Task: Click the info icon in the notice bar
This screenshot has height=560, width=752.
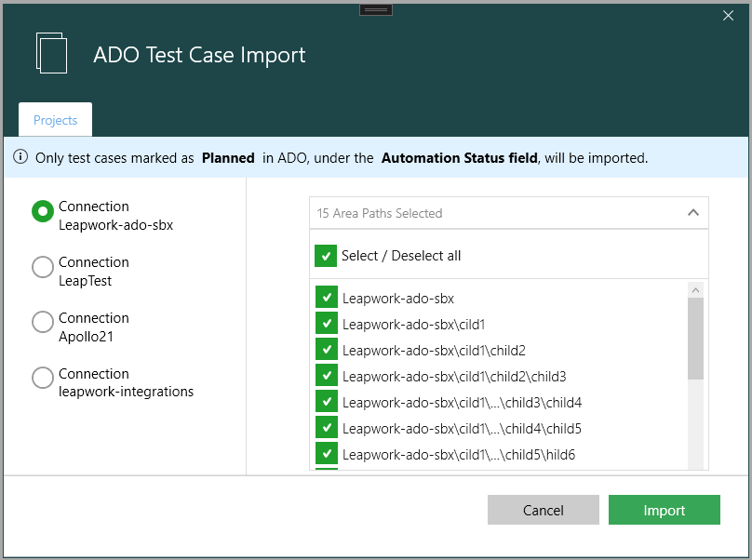Action: (20, 158)
